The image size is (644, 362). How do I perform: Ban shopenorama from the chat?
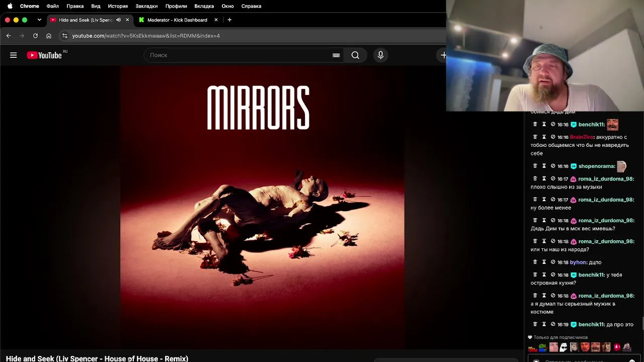[553, 166]
